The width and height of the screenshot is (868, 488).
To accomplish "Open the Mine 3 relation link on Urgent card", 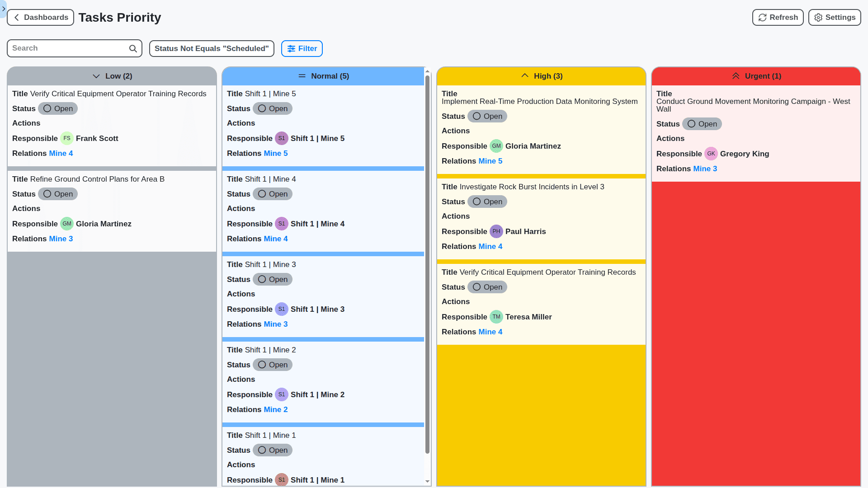I will coord(705,169).
